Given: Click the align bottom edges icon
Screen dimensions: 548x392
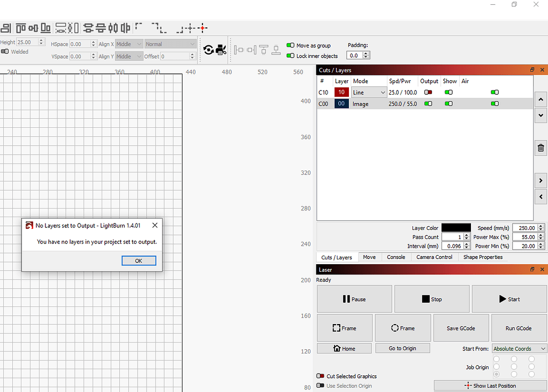Looking at the screenshot, I should [x=46, y=28].
